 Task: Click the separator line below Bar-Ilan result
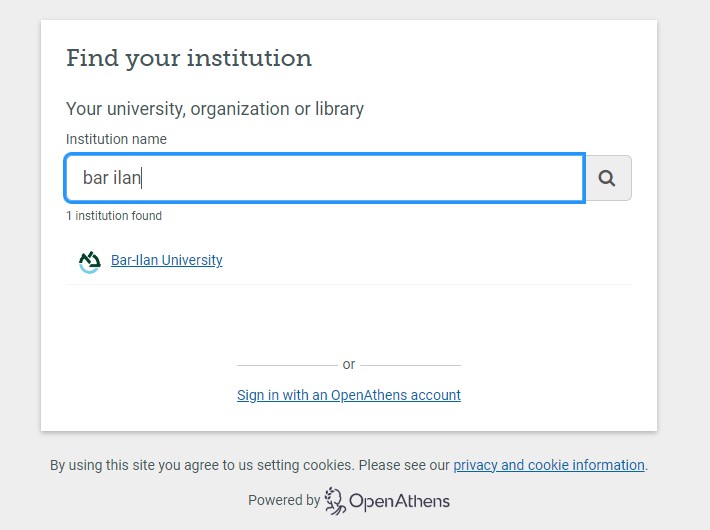[x=348, y=284]
